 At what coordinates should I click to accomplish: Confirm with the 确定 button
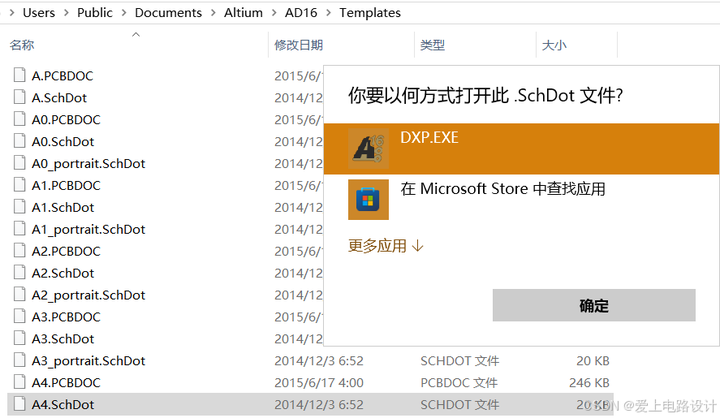tap(594, 305)
